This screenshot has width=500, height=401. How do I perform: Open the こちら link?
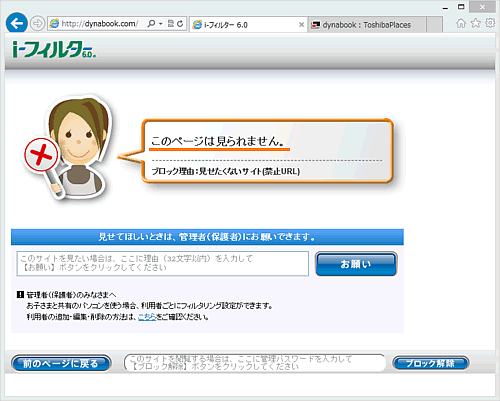(147, 317)
